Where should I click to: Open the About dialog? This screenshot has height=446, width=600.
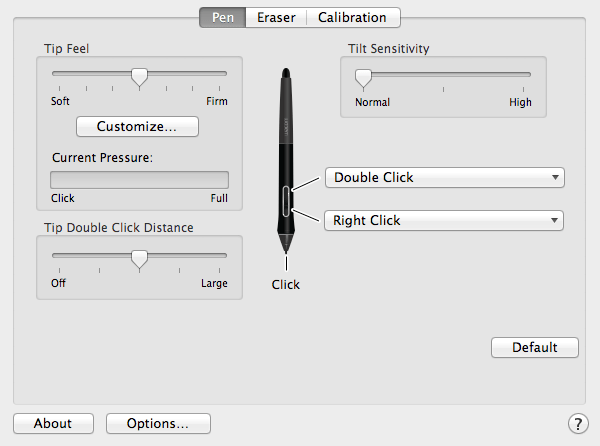(x=53, y=423)
